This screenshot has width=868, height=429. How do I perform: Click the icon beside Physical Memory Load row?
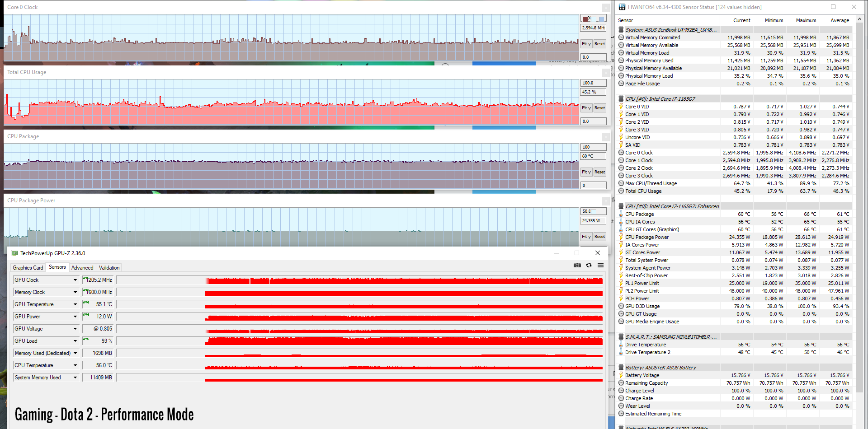click(621, 76)
